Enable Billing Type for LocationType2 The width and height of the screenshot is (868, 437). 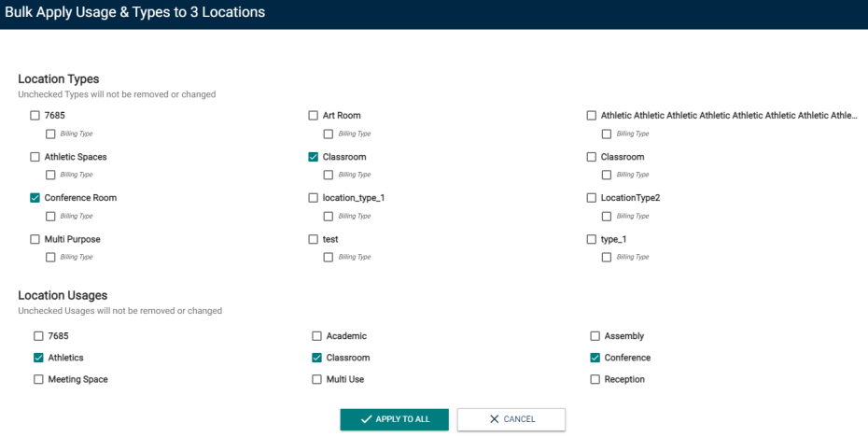click(x=607, y=217)
